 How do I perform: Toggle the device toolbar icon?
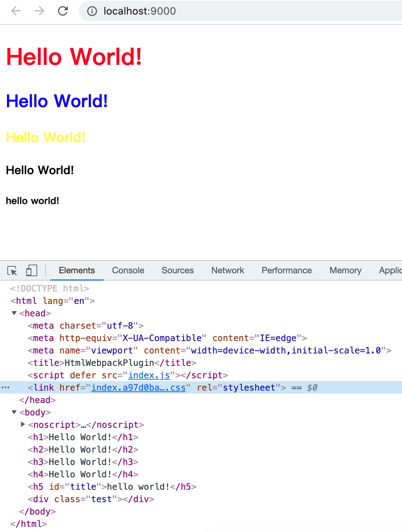(32, 270)
